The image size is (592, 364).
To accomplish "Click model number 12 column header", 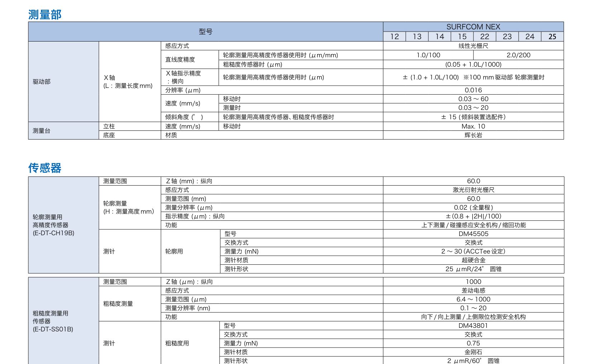I will point(395,37).
